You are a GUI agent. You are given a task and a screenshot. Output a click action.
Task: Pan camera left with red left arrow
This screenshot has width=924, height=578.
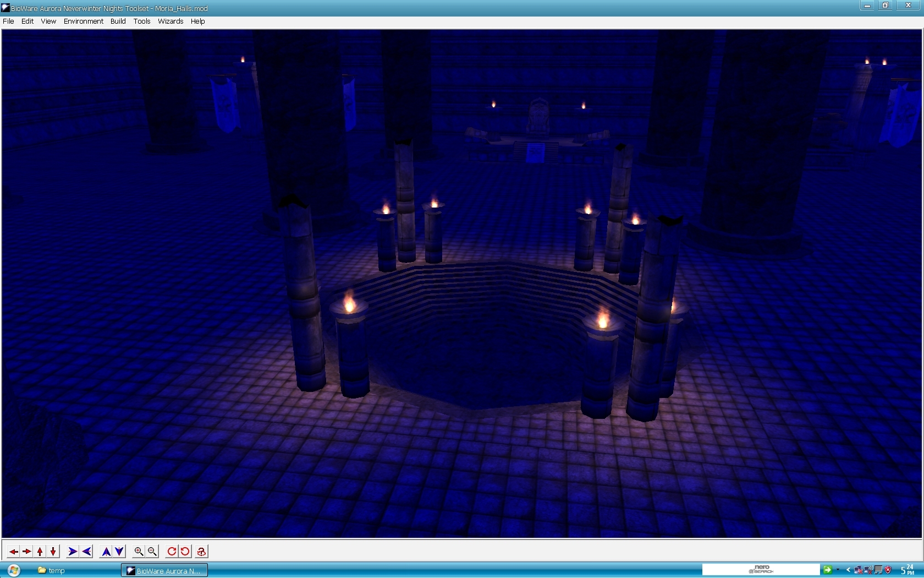(x=13, y=552)
